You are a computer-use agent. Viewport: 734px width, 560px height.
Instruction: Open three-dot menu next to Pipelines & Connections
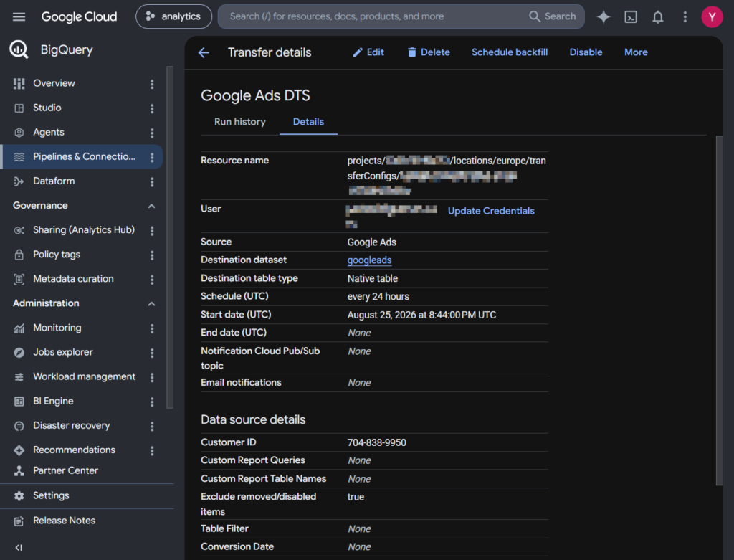point(152,157)
